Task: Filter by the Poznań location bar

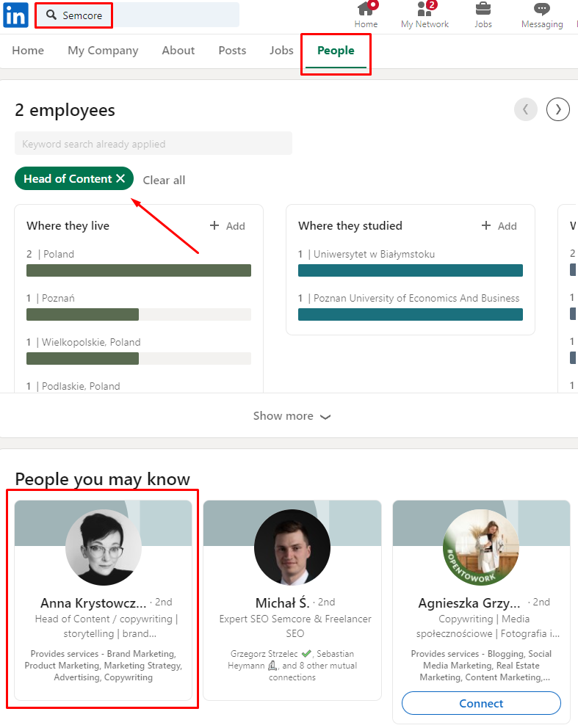Action: [x=139, y=314]
